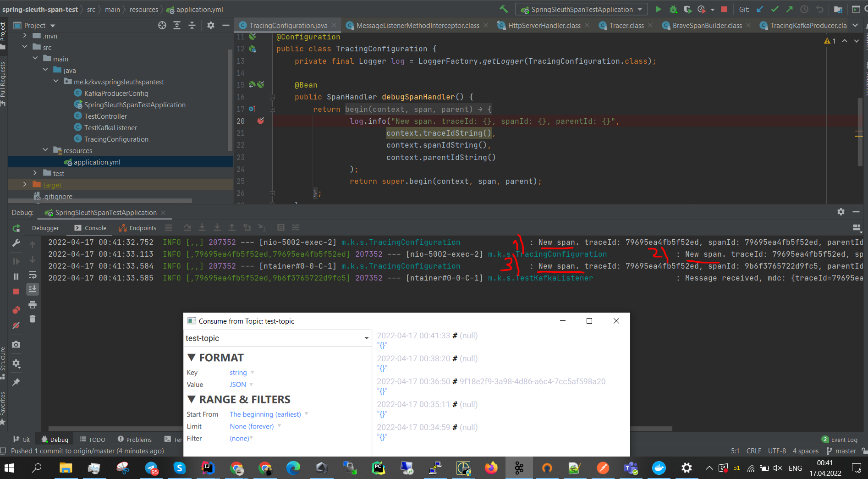Run SpringSleuthSpanTestApplication with the green play icon
Image resolution: width=868 pixels, height=479 pixels.
[x=658, y=9]
